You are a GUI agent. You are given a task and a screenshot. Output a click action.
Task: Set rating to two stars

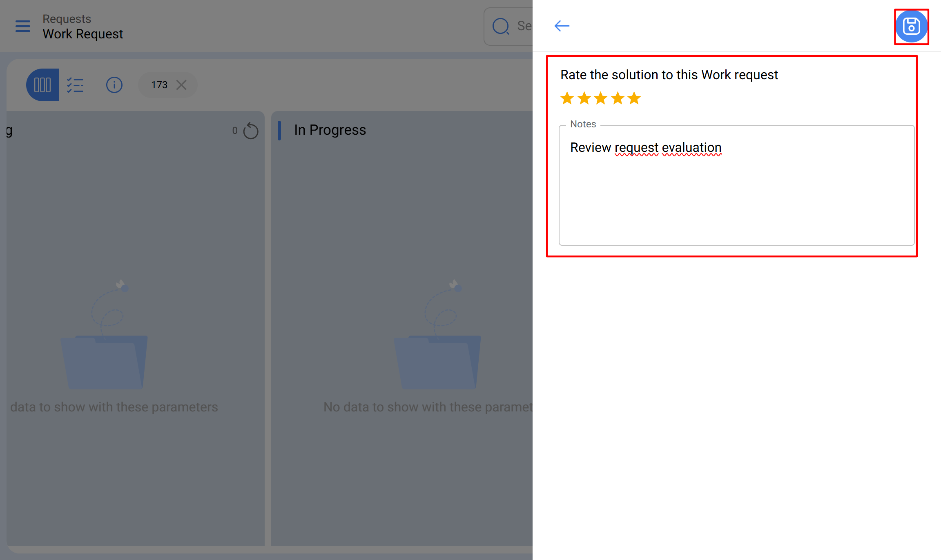[584, 98]
